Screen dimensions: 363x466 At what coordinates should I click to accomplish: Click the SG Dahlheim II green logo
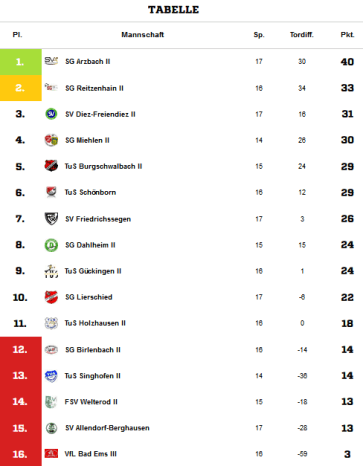tap(51, 245)
